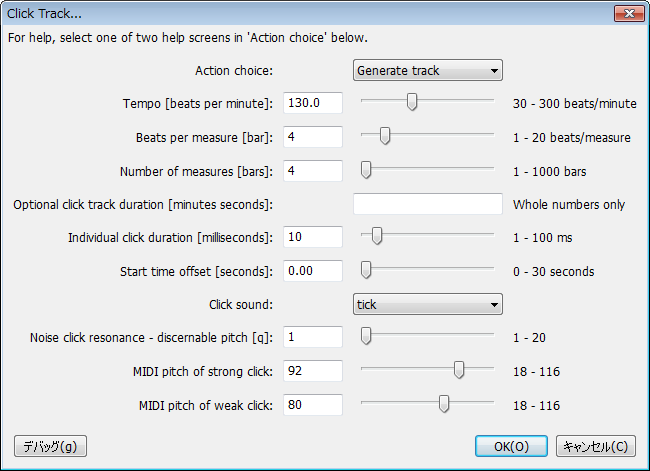Expand the Click sound dropdown
This screenshot has height=471, width=650.
click(x=427, y=304)
